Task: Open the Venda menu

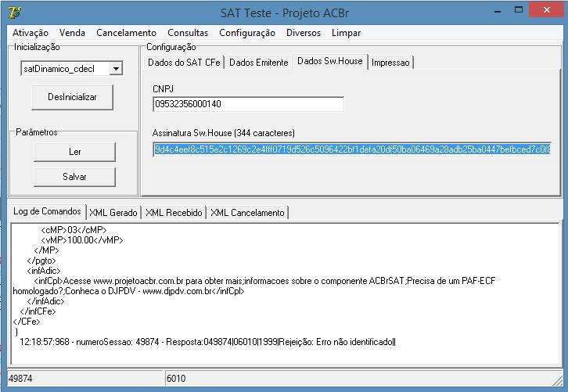Action: (x=72, y=33)
